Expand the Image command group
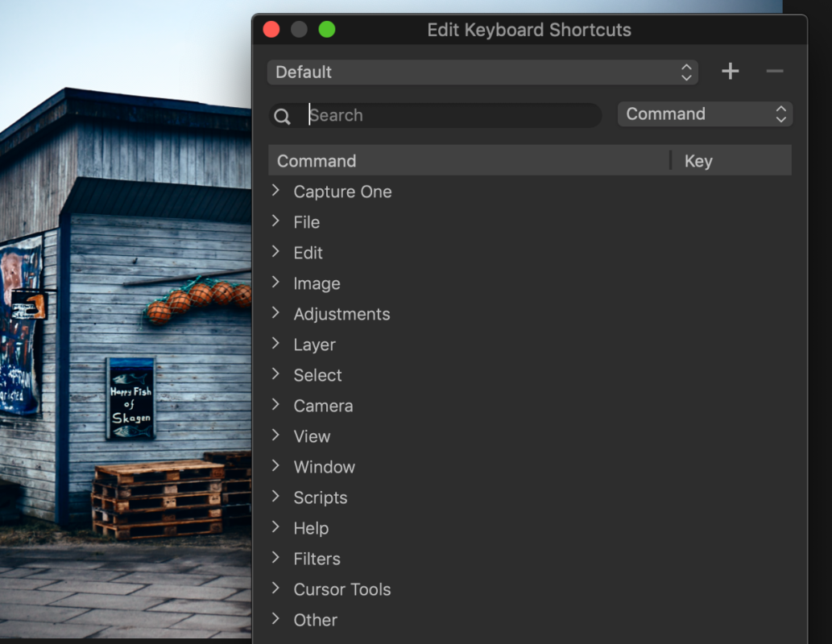Image resolution: width=832 pixels, height=644 pixels. tap(275, 283)
